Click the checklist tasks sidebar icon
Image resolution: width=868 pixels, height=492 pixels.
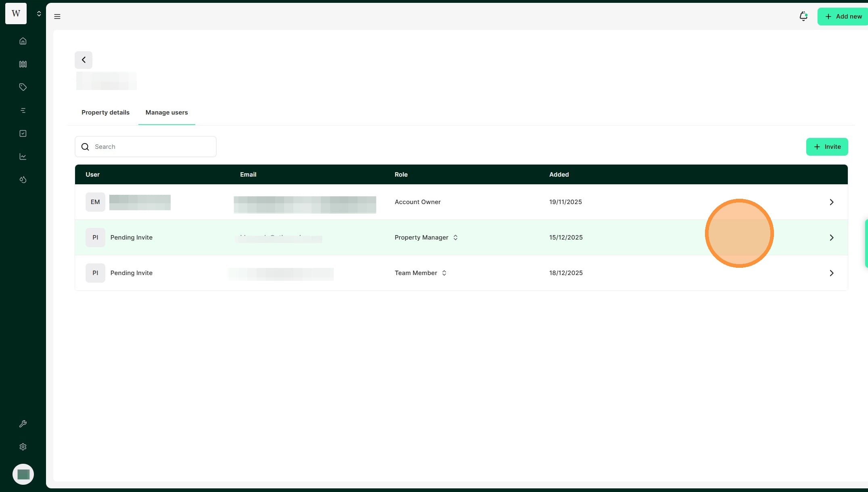click(23, 133)
